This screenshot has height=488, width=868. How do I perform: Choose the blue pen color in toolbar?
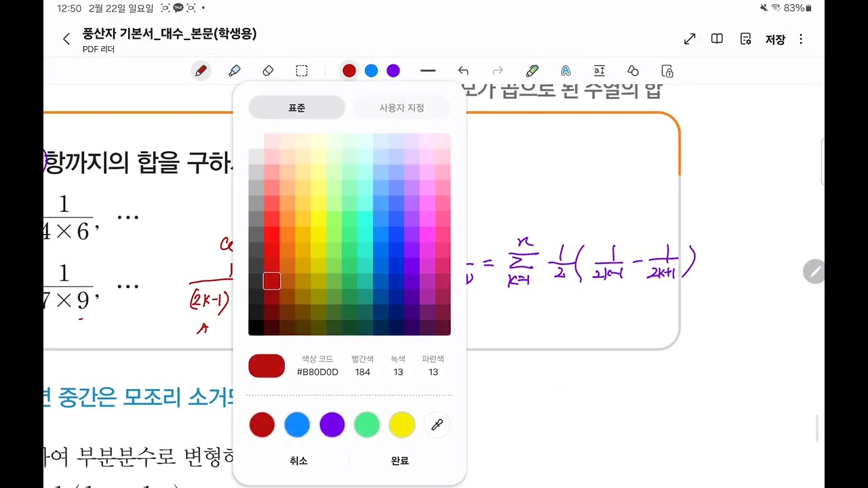point(372,70)
